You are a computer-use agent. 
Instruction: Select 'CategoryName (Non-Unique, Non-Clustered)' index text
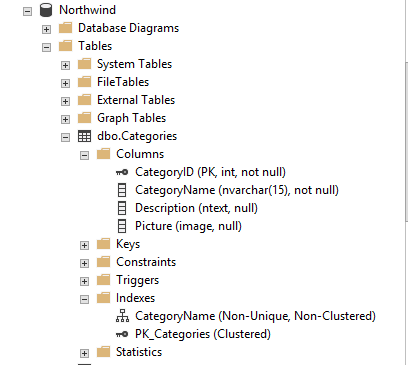click(255, 316)
